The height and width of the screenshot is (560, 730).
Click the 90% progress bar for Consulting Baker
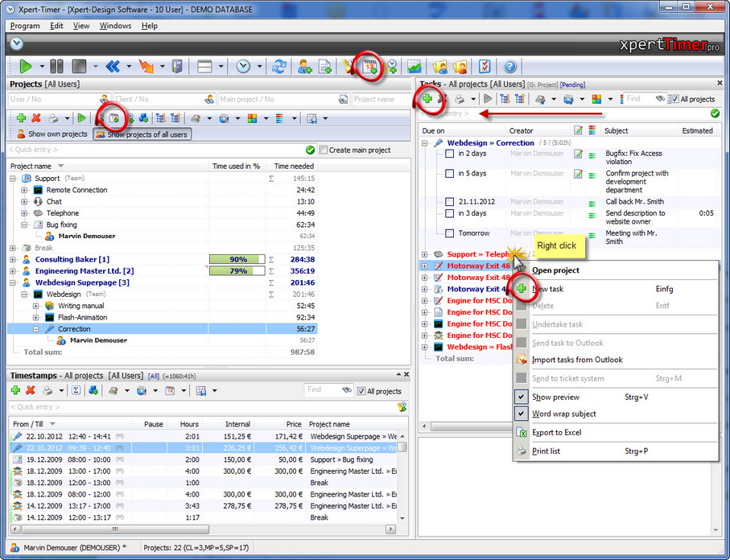click(x=237, y=259)
